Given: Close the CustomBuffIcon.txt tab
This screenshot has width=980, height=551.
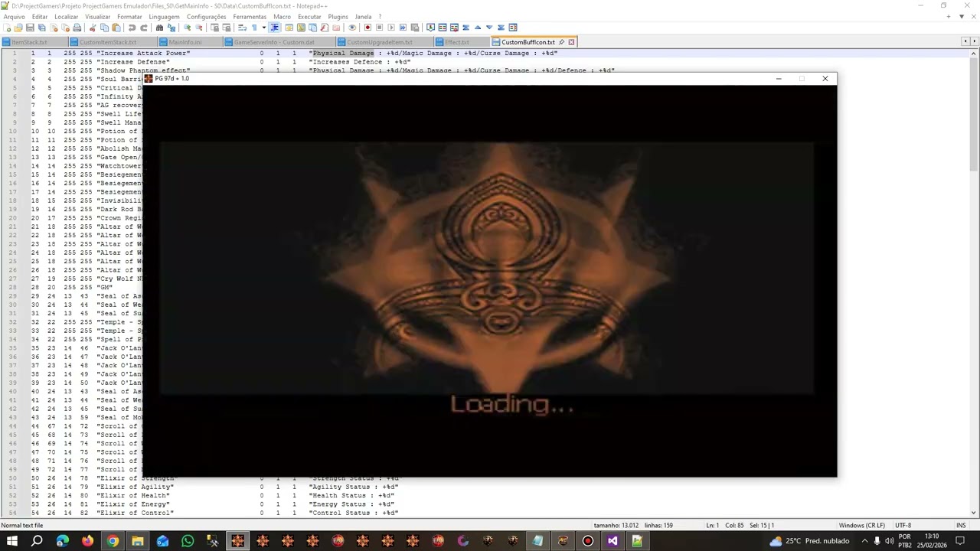Looking at the screenshot, I should click(571, 42).
